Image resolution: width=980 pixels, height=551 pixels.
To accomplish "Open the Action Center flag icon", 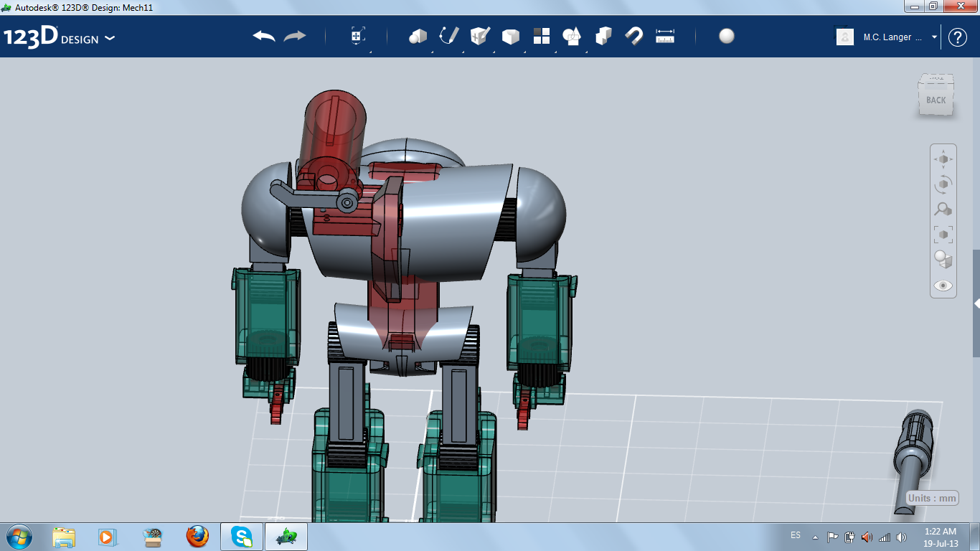I will 833,537.
